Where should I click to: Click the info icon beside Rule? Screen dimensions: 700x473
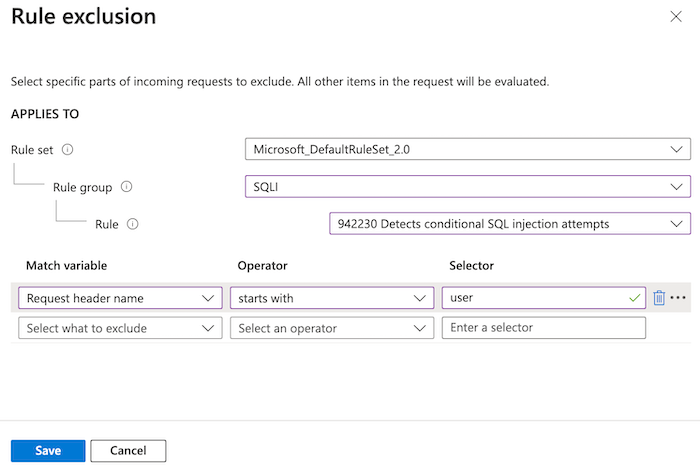(133, 224)
